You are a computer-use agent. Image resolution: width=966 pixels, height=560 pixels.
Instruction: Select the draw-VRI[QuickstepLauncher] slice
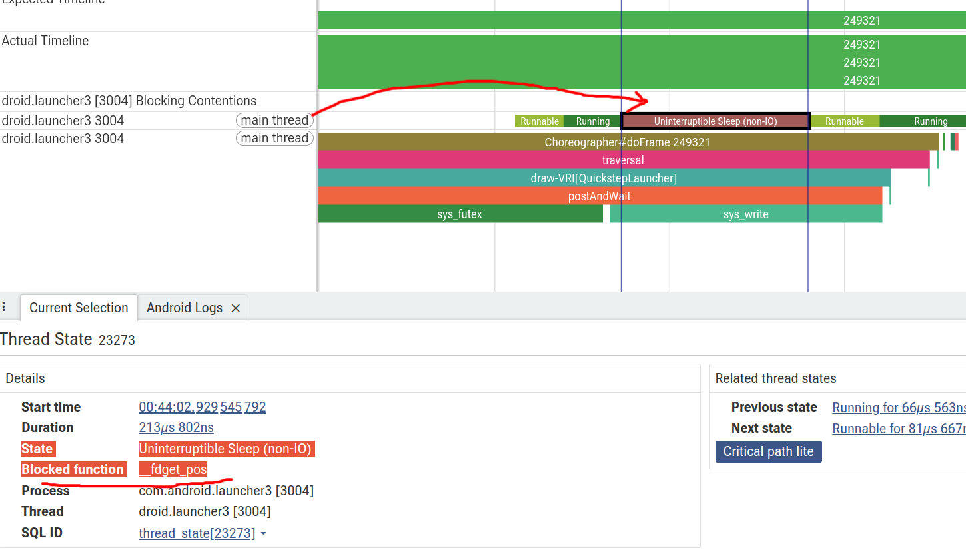coord(604,178)
